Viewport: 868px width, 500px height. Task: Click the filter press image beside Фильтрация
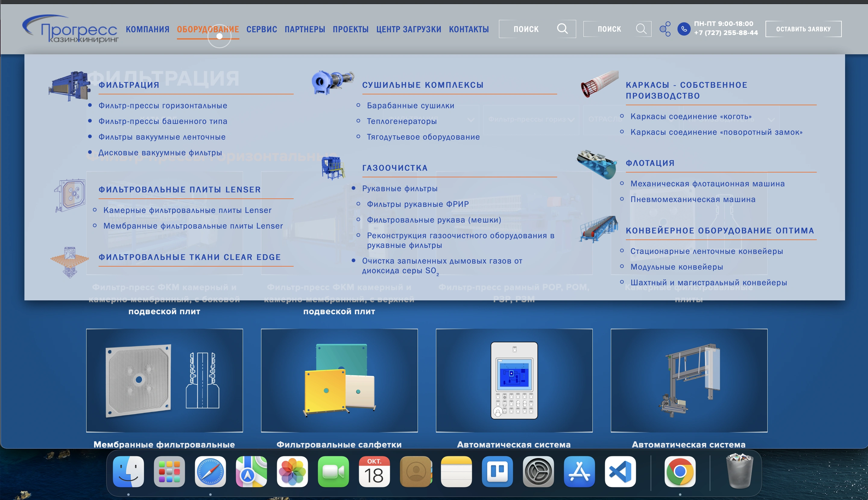tap(69, 86)
